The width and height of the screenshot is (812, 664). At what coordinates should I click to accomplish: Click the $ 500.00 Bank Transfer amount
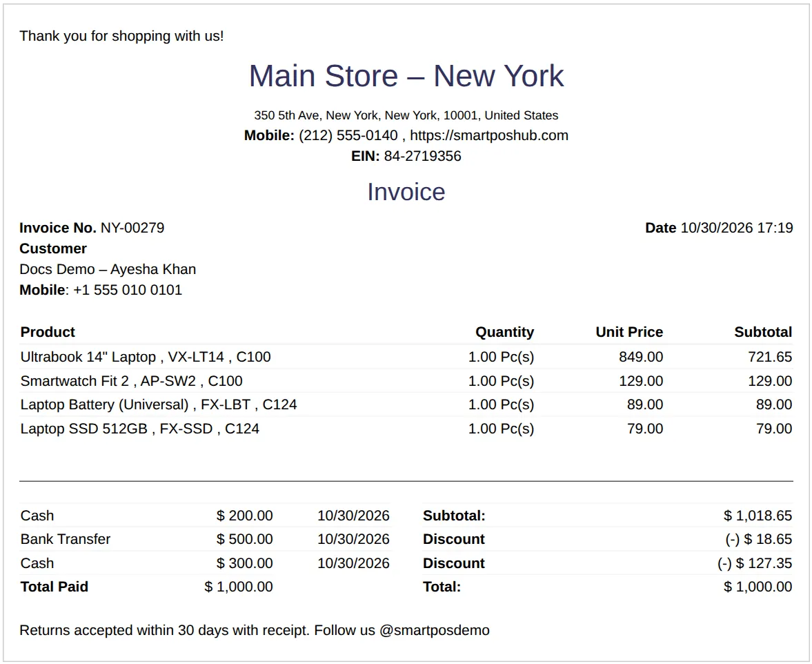244,539
